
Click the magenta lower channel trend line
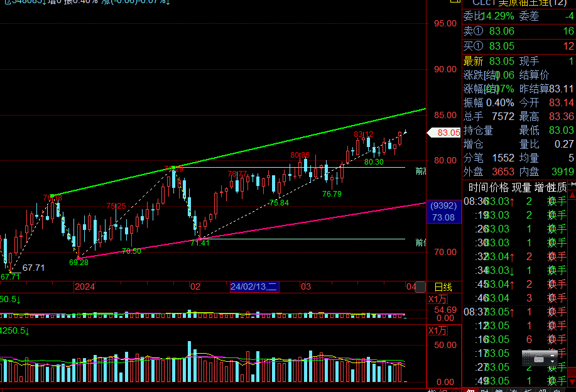point(251,232)
